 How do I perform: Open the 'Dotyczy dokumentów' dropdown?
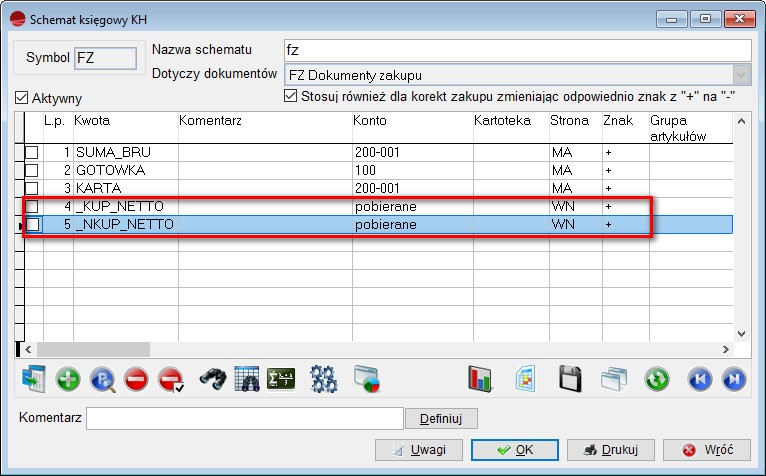(x=740, y=74)
